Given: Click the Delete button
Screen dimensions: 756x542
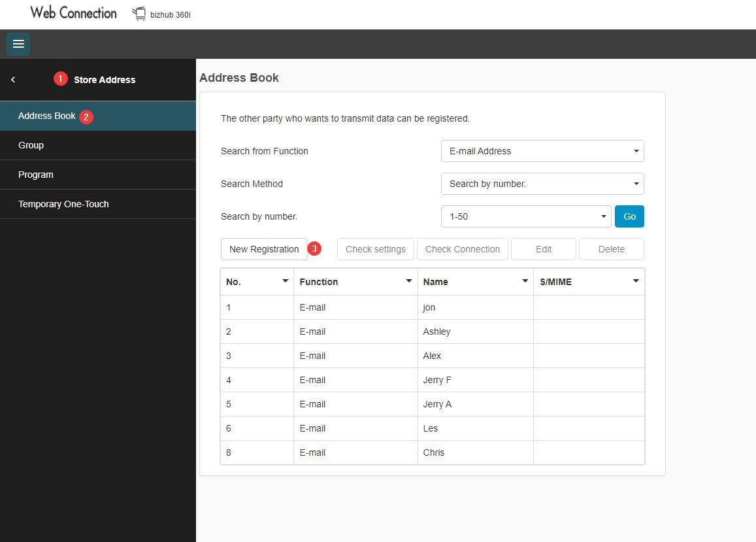Looking at the screenshot, I should click(x=611, y=249).
